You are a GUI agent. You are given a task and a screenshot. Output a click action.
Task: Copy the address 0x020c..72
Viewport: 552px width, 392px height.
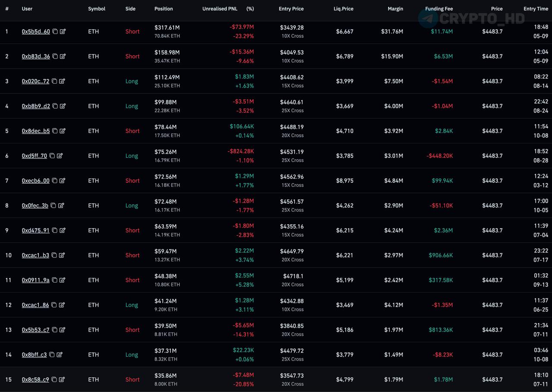54,81
